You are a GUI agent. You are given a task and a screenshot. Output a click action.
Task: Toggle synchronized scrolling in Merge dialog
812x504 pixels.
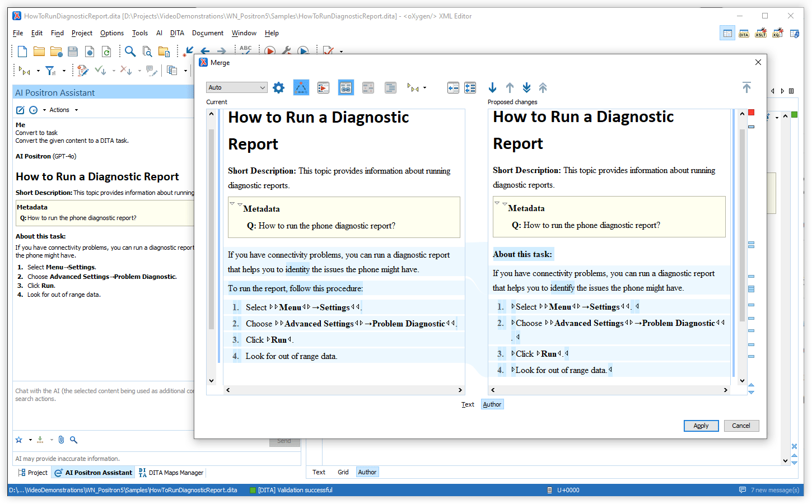(x=346, y=87)
